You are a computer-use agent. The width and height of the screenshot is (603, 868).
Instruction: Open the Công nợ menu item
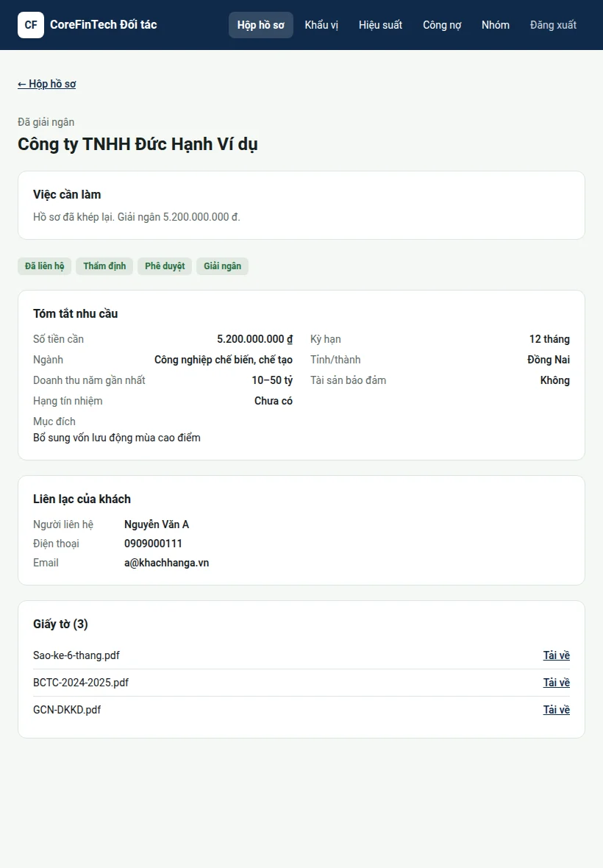pyautogui.click(x=442, y=25)
